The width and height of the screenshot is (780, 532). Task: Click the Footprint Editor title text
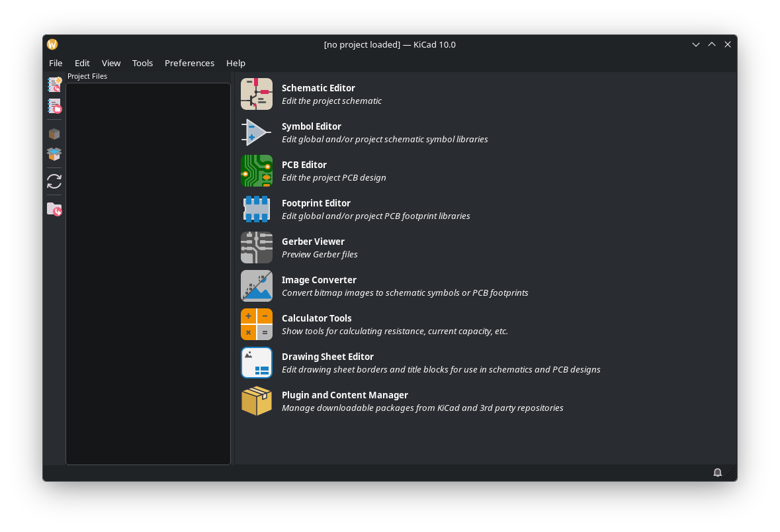pos(316,203)
